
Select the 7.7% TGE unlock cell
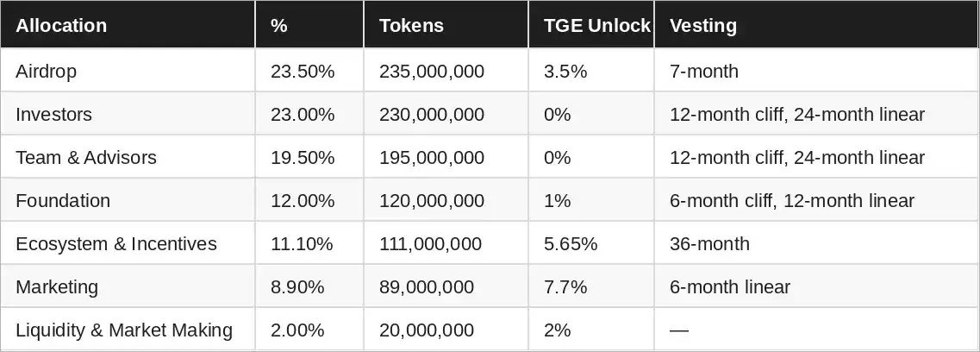pyautogui.click(x=565, y=286)
